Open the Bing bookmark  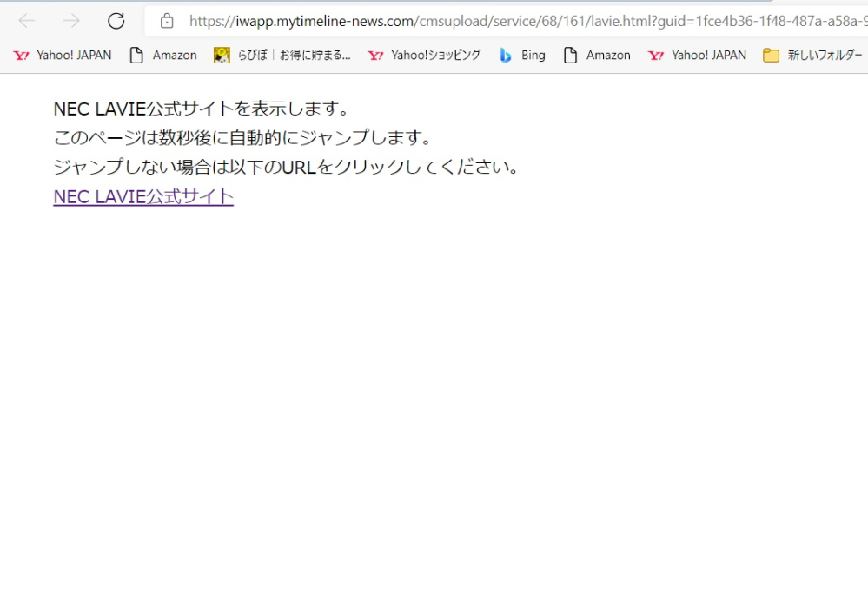point(522,55)
